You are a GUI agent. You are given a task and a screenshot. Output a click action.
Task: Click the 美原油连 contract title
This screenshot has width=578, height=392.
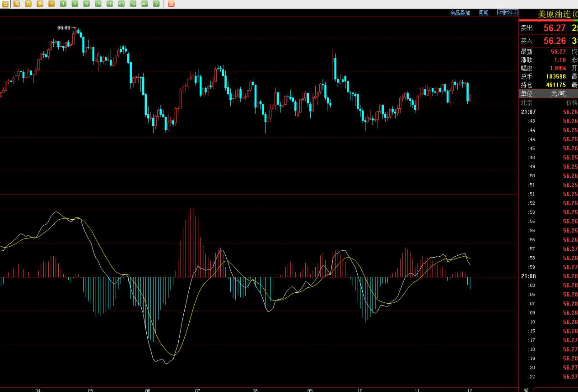coord(555,14)
